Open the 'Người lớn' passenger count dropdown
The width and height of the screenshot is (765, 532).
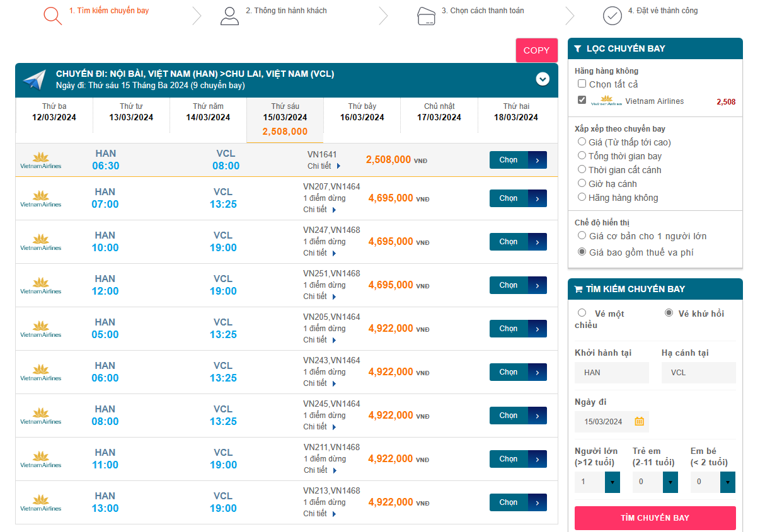[612, 482]
